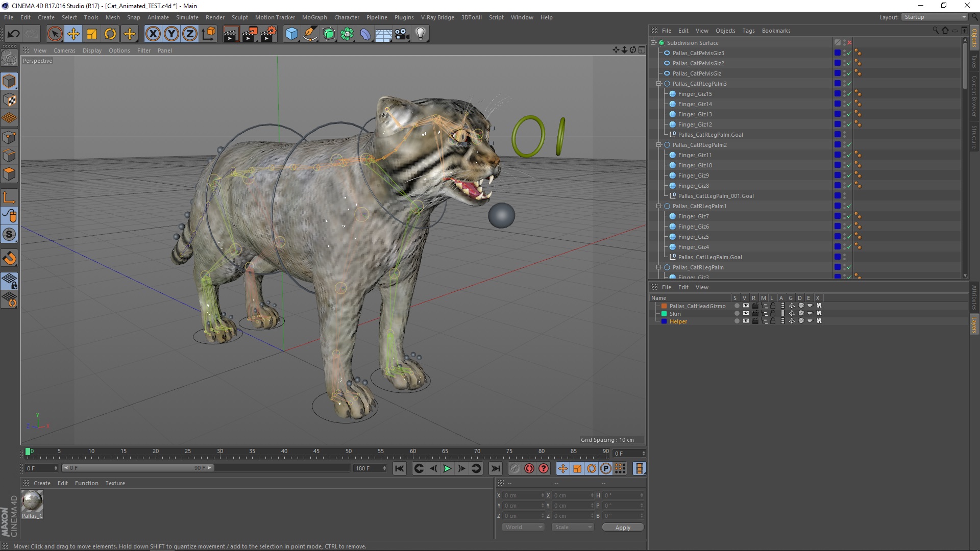
Task: Select the Rotate tool
Action: click(x=110, y=34)
